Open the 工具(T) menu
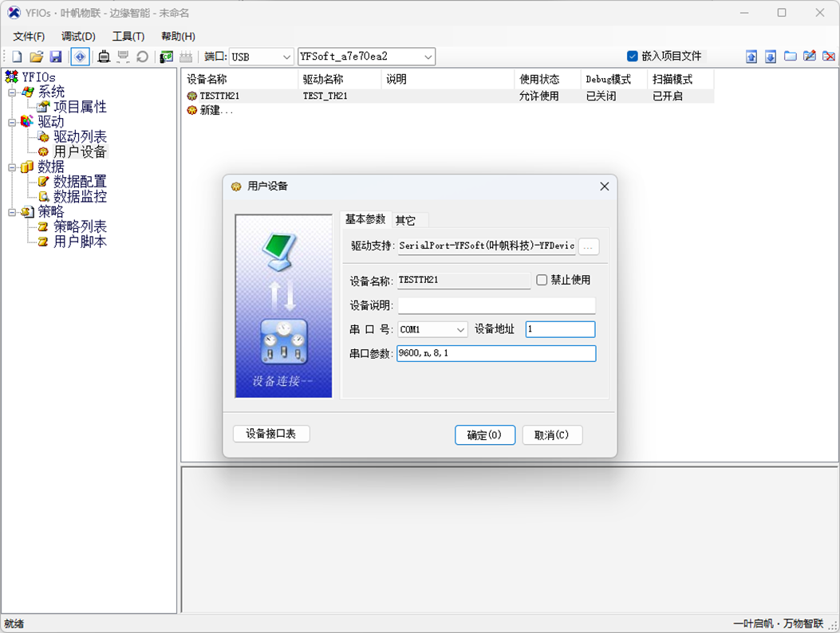Viewport: 840px width, 633px height. tap(128, 36)
